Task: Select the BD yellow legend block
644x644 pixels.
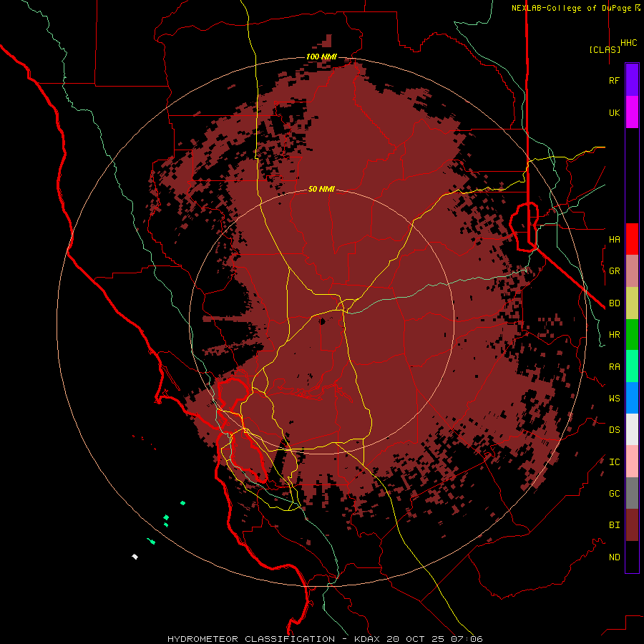Action: [x=632, y=303]
